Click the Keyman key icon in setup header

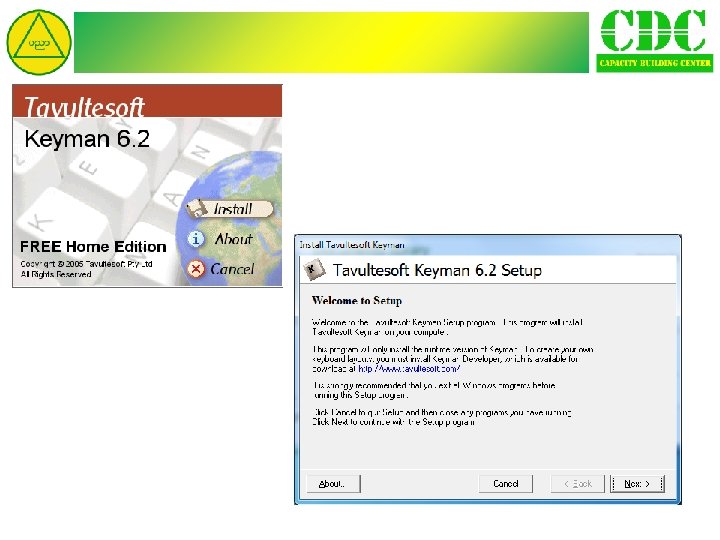315,270
